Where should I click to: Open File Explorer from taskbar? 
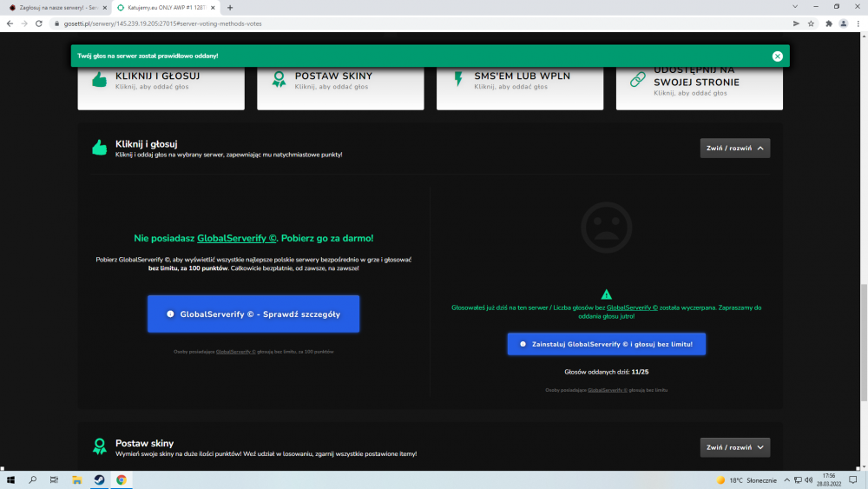pyautogui.click(x=77, y=480)
